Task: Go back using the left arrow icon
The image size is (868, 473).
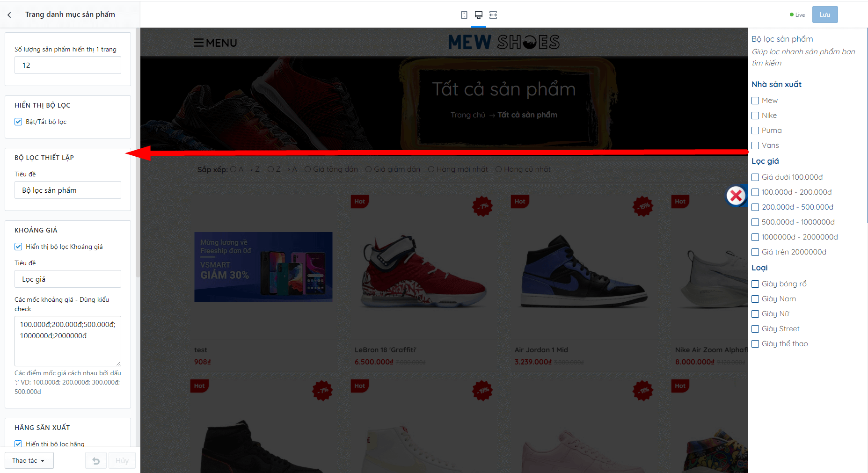Action: 9,15
